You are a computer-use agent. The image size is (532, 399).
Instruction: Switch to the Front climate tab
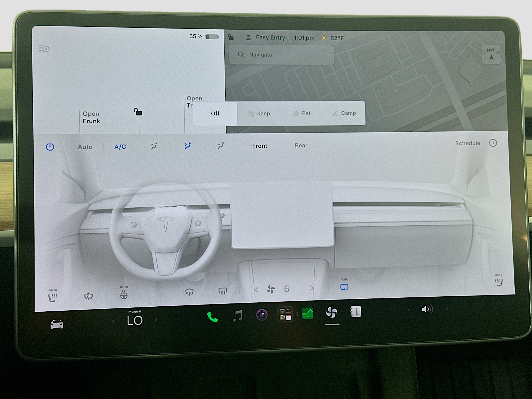tap(260, 146)
